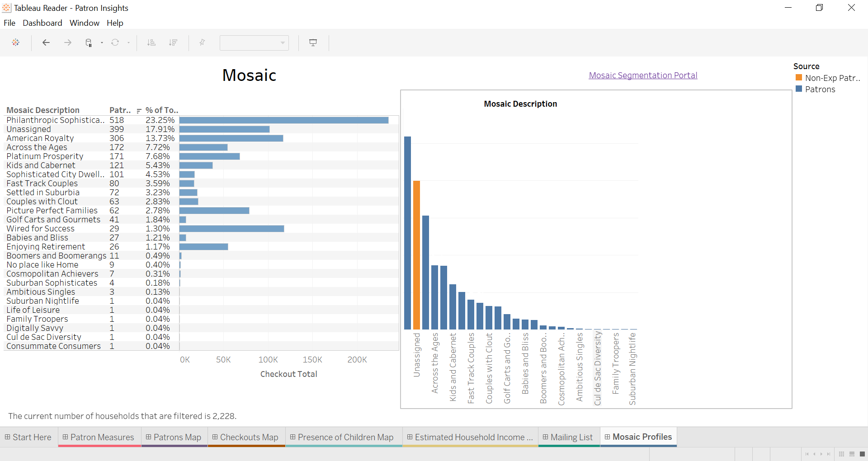
Task: Go to next sheet tab arrow
Action: 821,454
